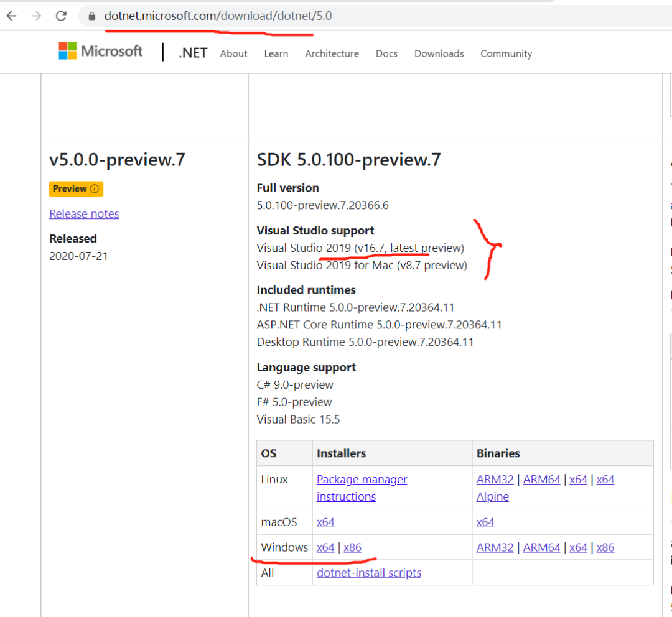Click the Windows row label
This screenshot has height=617, width=672.
pyautogui.click(x=284, y=547)
